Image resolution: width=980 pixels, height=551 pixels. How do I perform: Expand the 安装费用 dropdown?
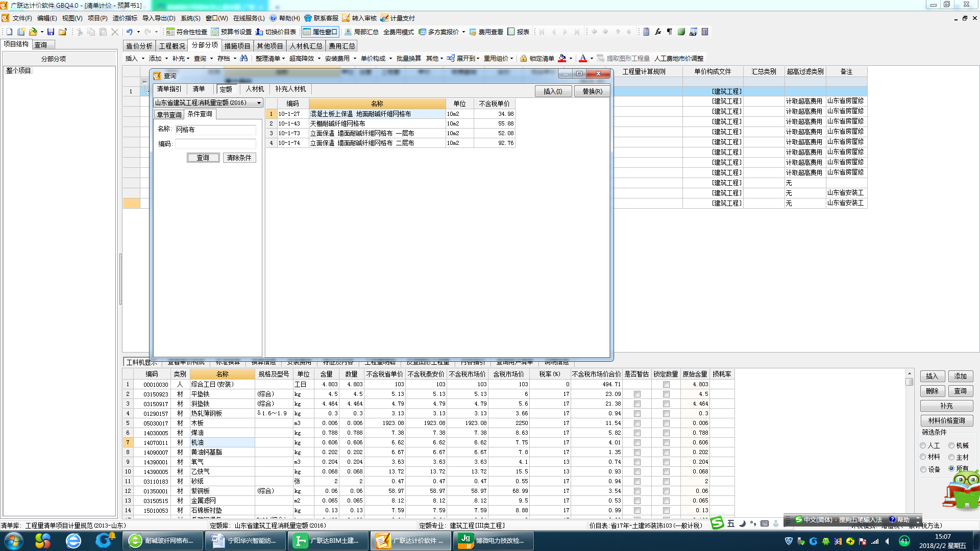(355, 59)
